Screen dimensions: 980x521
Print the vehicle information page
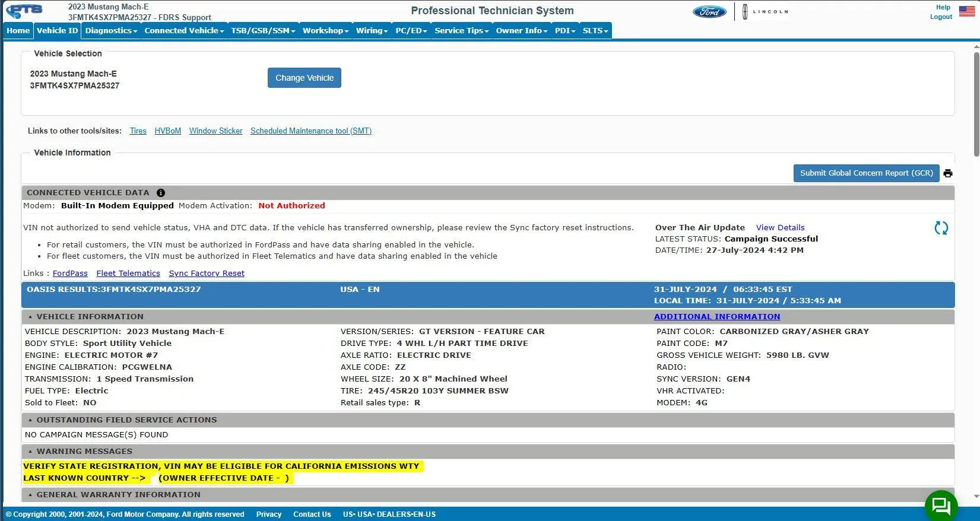(x=948, y=173)
